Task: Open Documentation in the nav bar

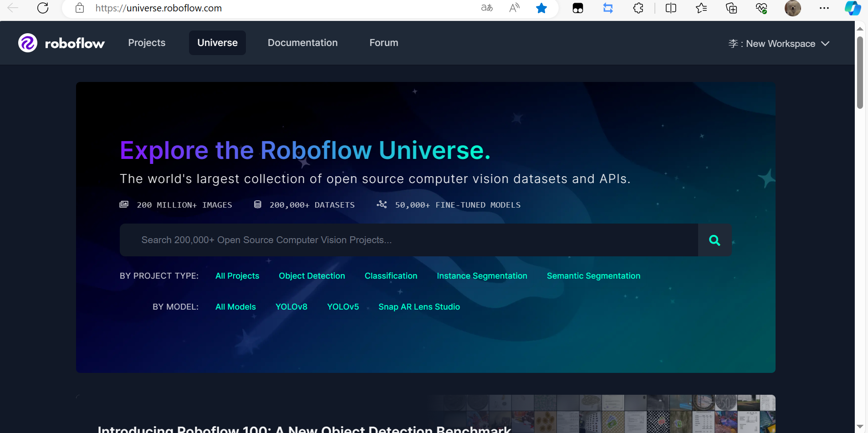Action: click(303, 43)
